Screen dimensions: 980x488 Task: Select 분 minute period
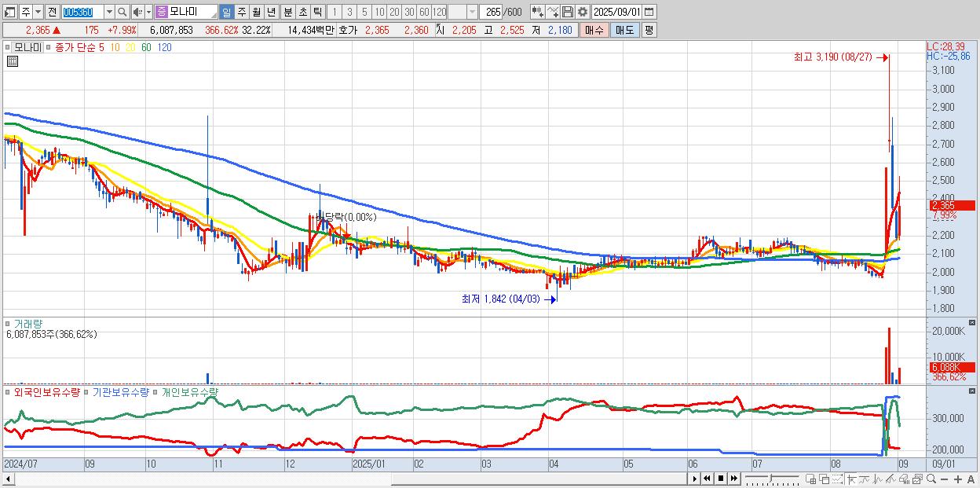[x=288, y=12]
